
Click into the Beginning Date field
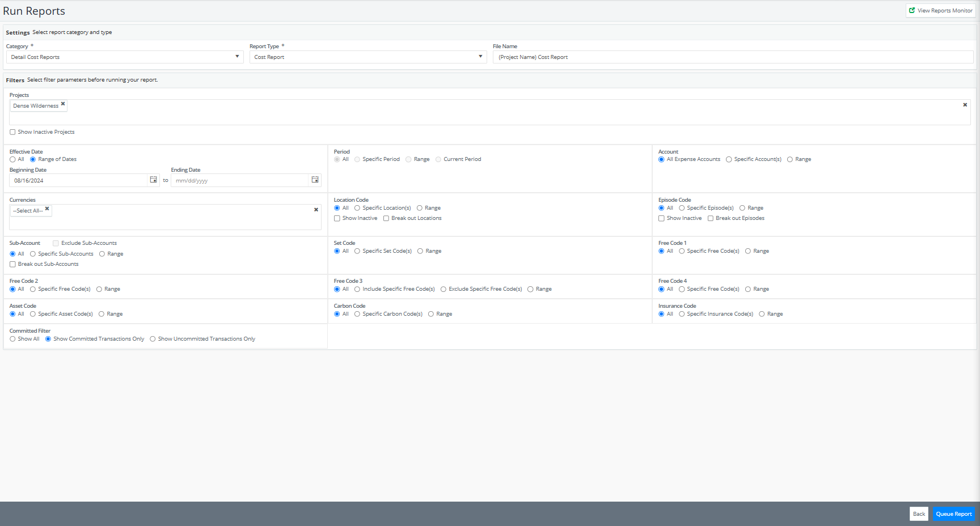[x=78, y=180]
